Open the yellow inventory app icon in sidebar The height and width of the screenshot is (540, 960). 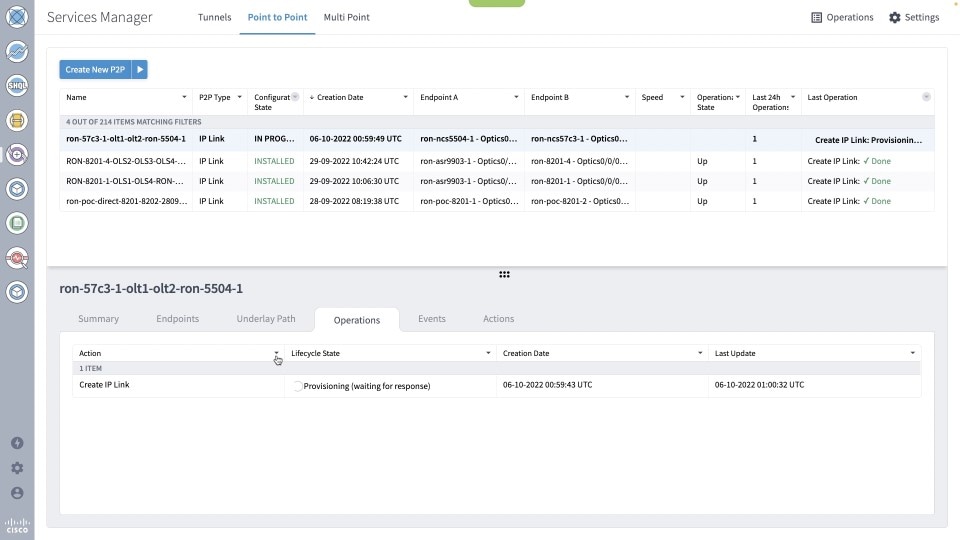[x=17, y=121]
